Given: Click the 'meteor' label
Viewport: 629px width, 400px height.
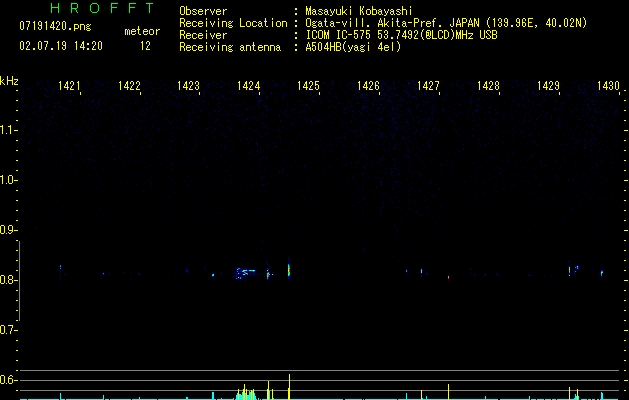Looking at the screenshot, I should pos(142,31).
